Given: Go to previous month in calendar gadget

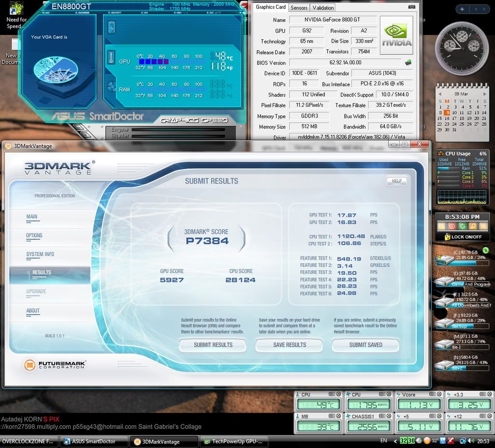Looking at the screenshot, I should click(x=440, y=93).
